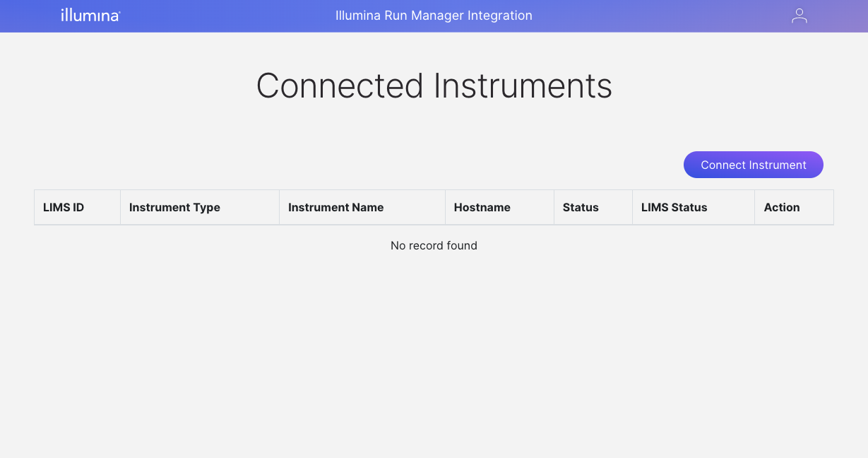Click empty page area below the instruments table
The width and height of the screenshot is (868, 458).
pyautogui.click(x=434, y=353)
